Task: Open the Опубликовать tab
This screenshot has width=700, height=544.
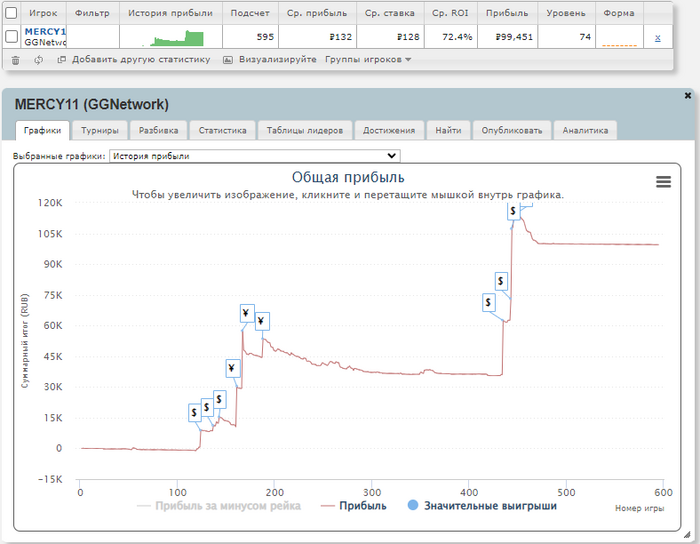Action: tap(512, 130)
